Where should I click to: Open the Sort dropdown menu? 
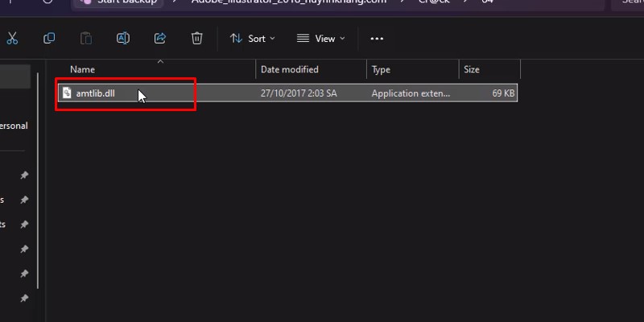(252, 39)
